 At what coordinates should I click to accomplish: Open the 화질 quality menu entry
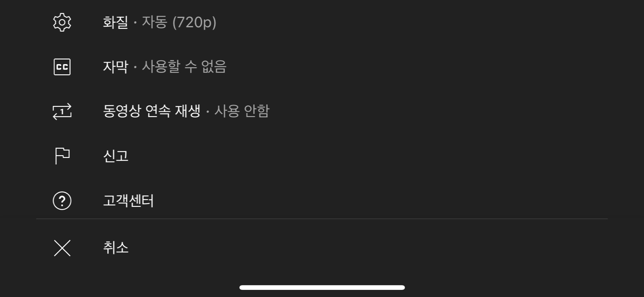pyautogui.click(x=322, y=22)
